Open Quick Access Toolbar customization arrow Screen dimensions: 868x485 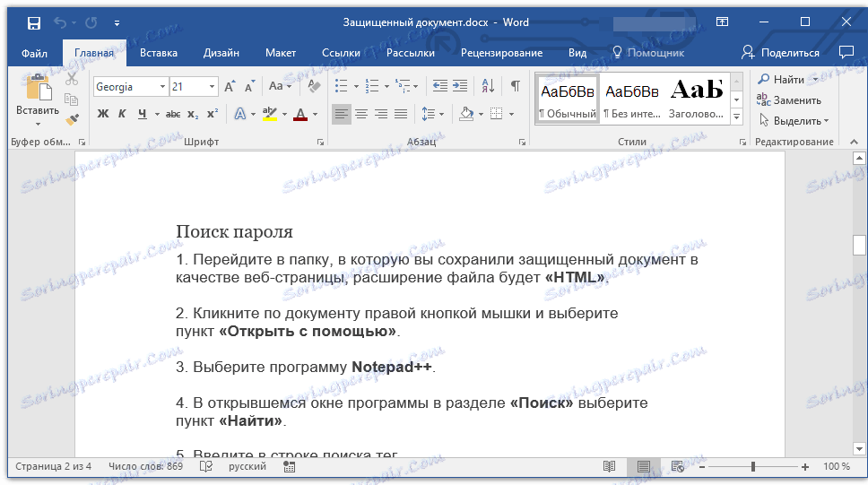click(117, 23)
